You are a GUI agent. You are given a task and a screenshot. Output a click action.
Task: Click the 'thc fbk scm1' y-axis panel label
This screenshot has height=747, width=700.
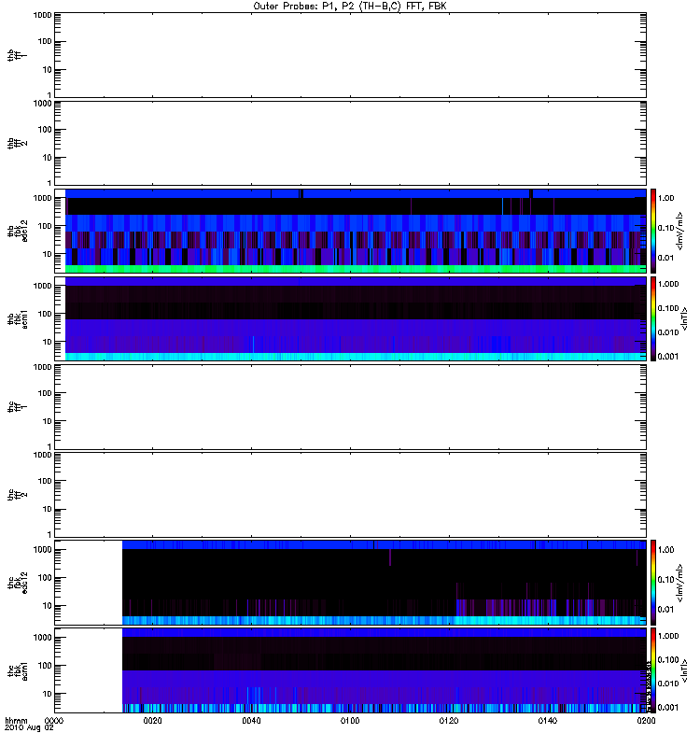tap(17, 670)
